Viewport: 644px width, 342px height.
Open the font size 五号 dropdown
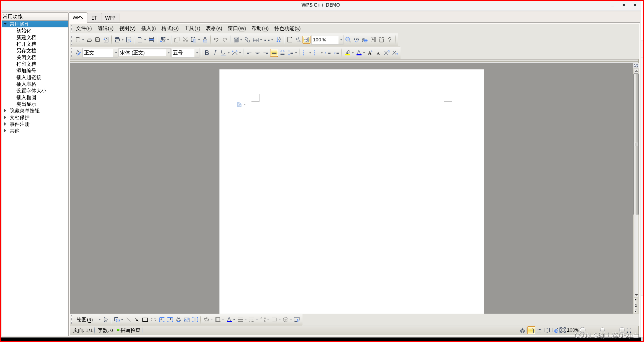(197, 53)
